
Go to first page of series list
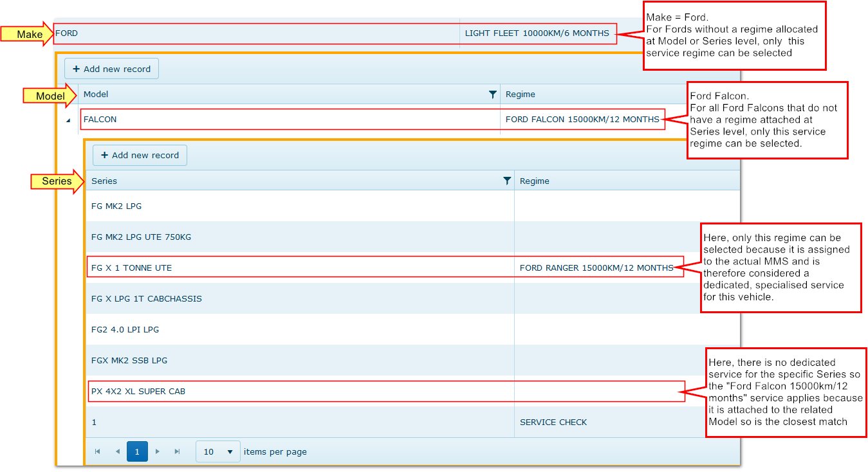98,451
